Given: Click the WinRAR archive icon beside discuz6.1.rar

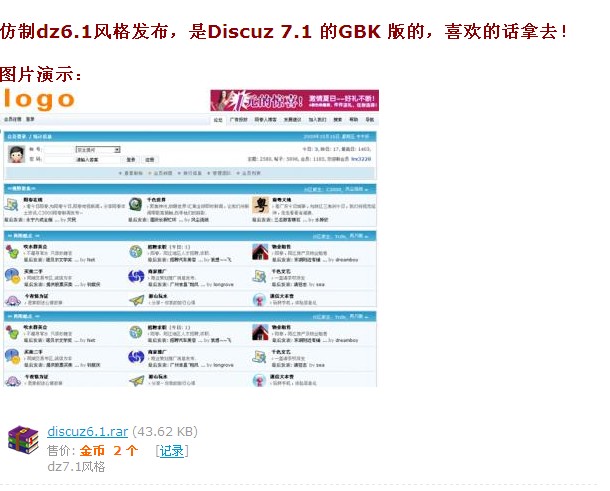Looking at the screenshot, I should [x=24, y=440].
